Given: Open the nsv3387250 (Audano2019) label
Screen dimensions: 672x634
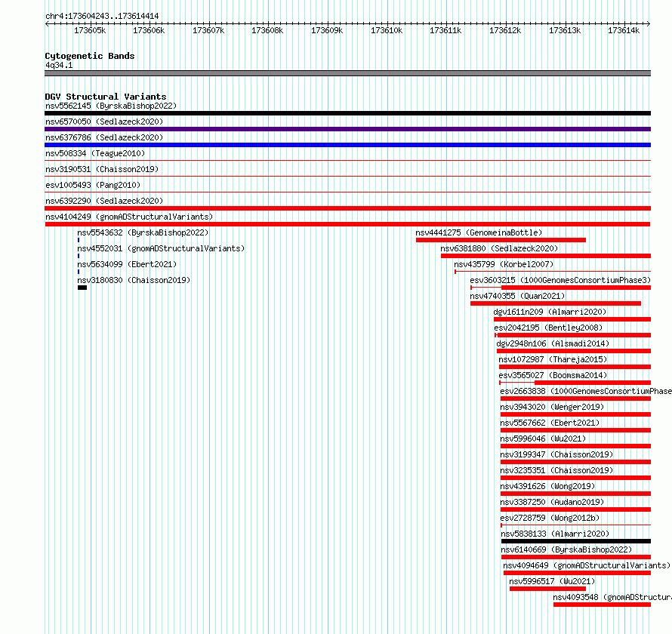Looking at the screenshot, I should [x=552, y=502].
